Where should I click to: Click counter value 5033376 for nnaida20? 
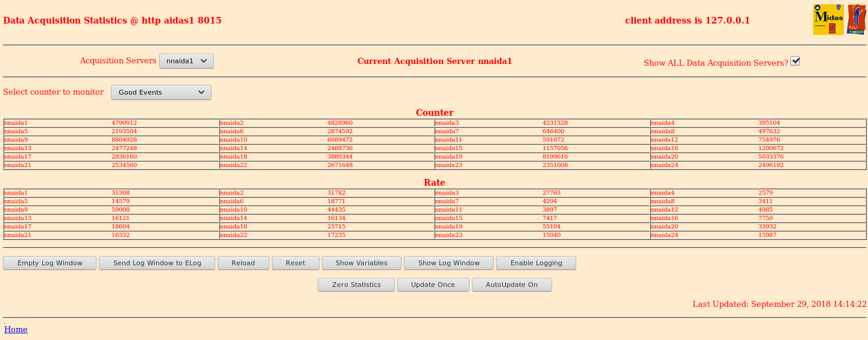771,157
